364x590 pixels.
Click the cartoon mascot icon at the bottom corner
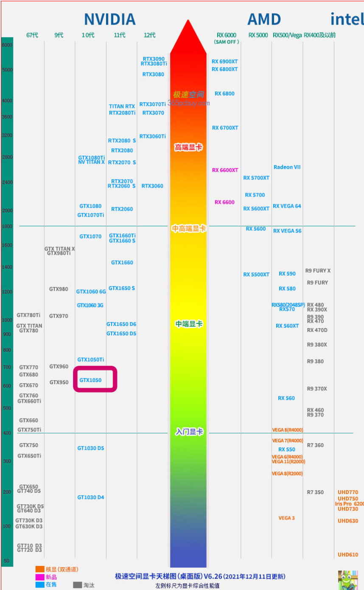(x=348, y=580)
